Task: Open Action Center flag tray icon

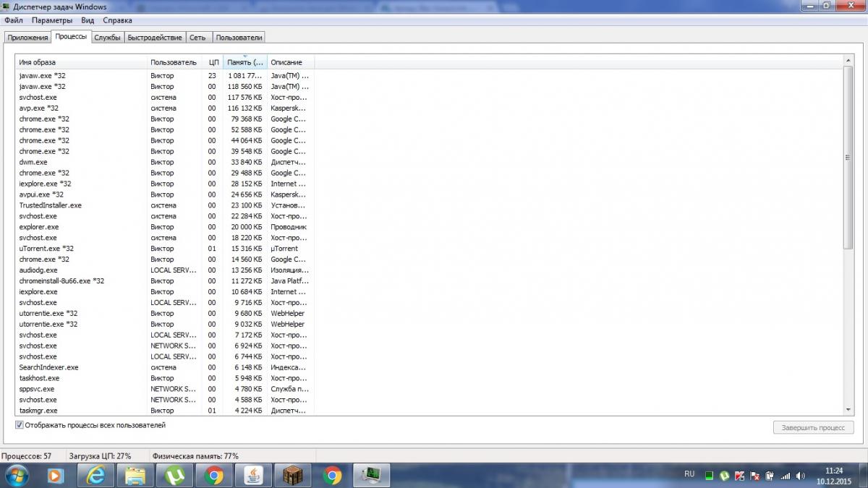Action: click(754, 476)
